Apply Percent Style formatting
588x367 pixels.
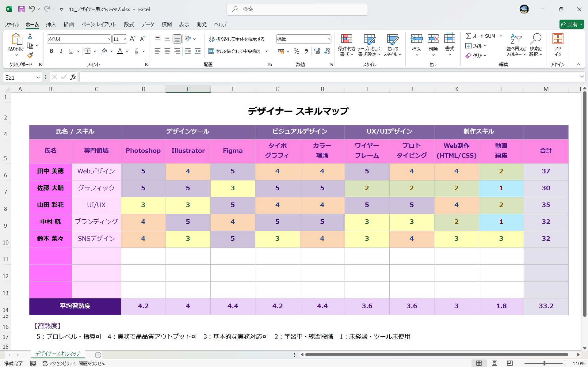(296, 51)
